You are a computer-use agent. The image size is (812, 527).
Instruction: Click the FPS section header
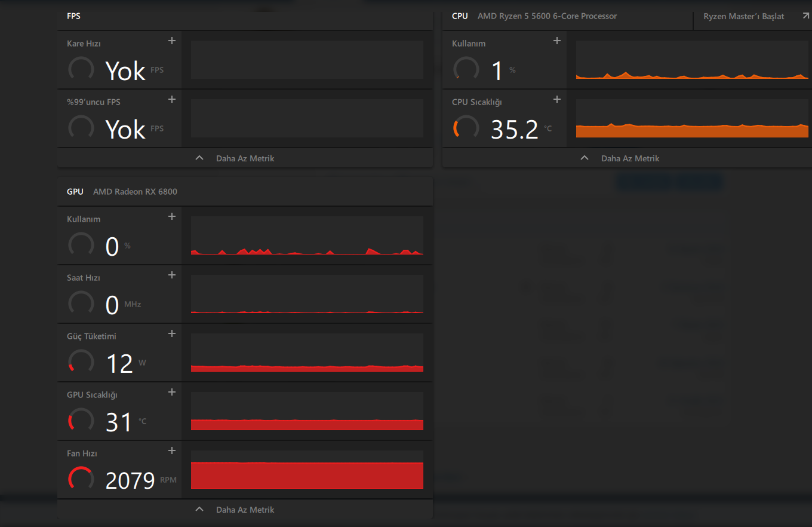(73, 16)
